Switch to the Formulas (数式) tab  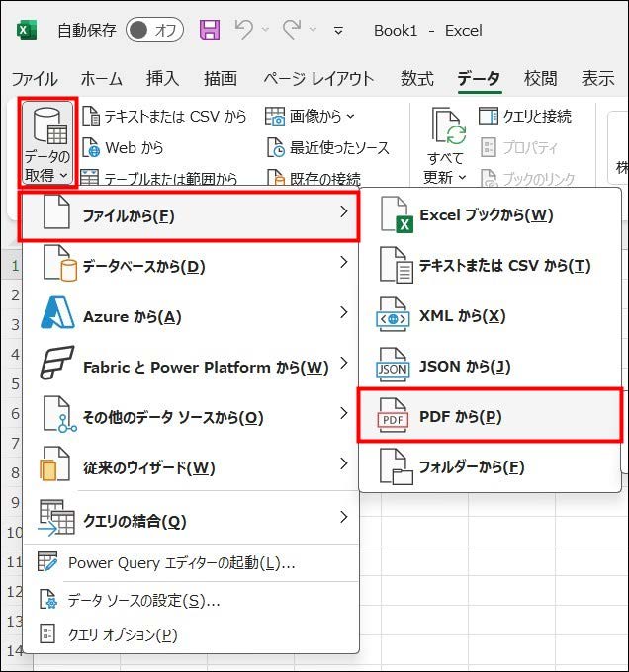pyautogui.click(x=416, y=79)
